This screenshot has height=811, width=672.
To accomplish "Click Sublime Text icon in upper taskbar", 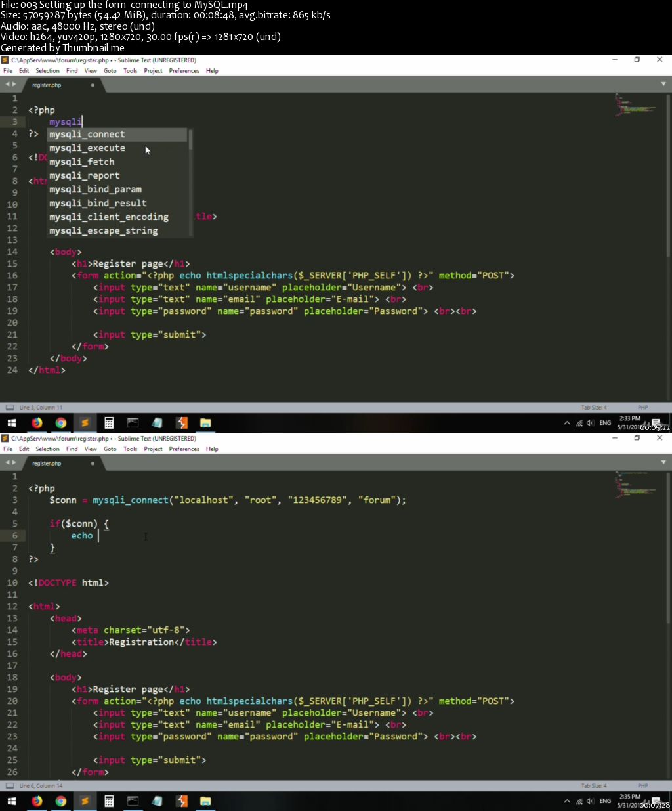I will [85, 423].
